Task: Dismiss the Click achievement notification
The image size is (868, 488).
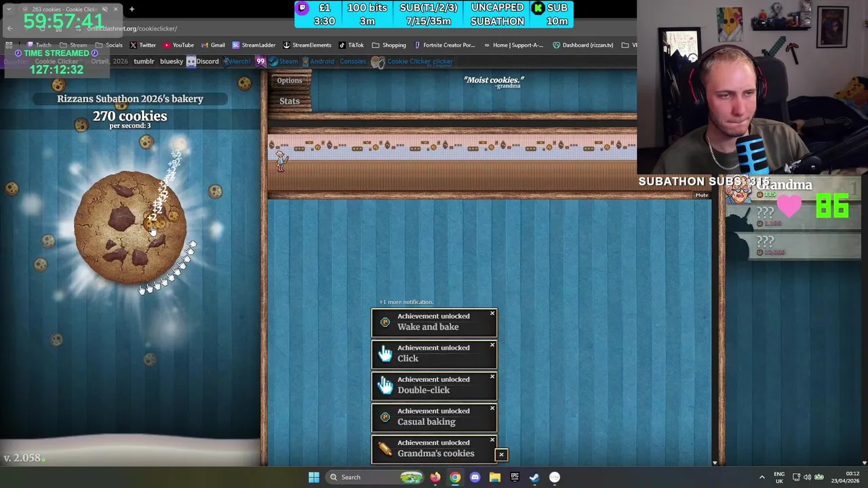Action: (492, 345)
